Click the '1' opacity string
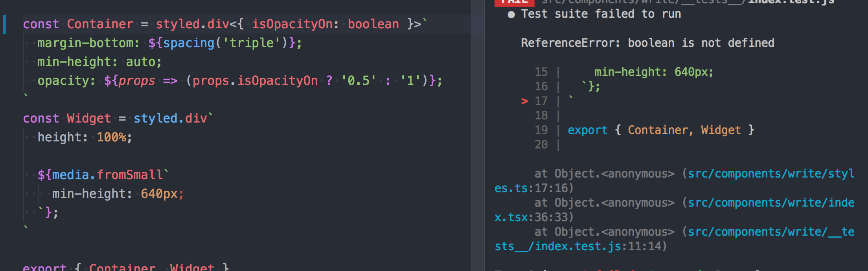The height and width of the screenshot is (271, 868). 410,81
